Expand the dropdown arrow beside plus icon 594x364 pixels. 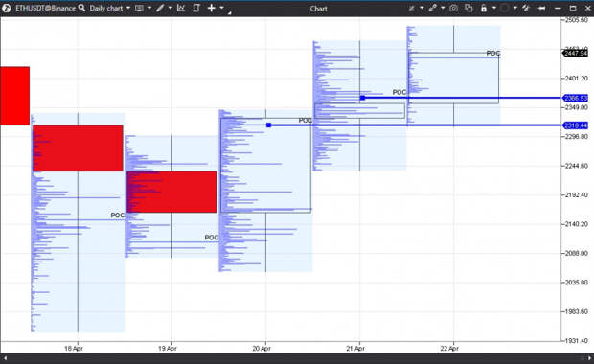221,8
